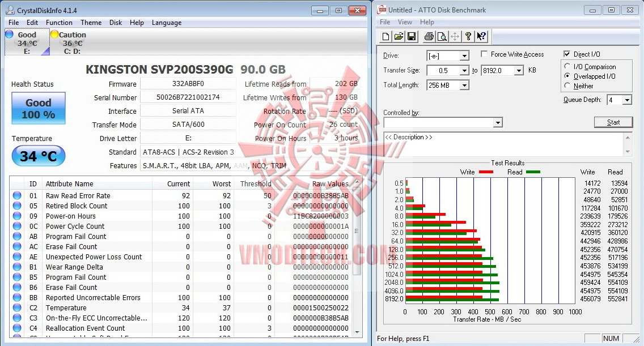644x346 pixels.
Task: Click status orb for Power Cycle Count
Action: tap(17, 226)
